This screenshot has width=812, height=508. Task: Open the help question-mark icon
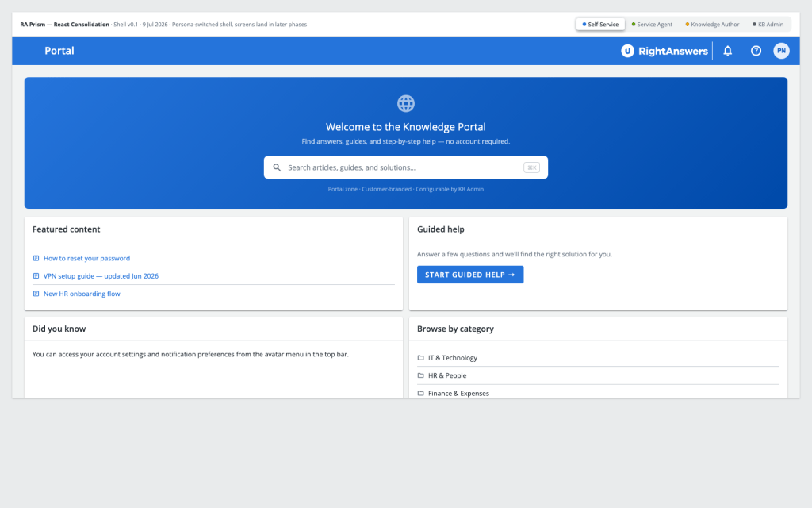[x=756, y=51]
